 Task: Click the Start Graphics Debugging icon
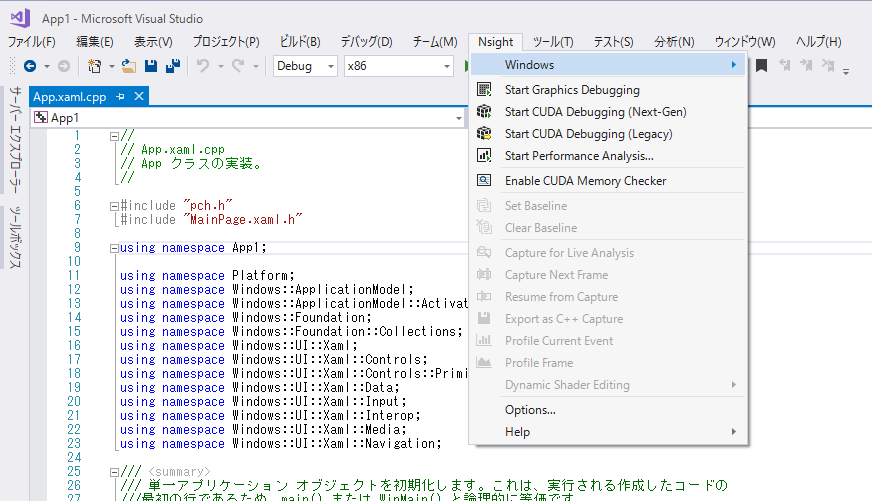point(484,90)
